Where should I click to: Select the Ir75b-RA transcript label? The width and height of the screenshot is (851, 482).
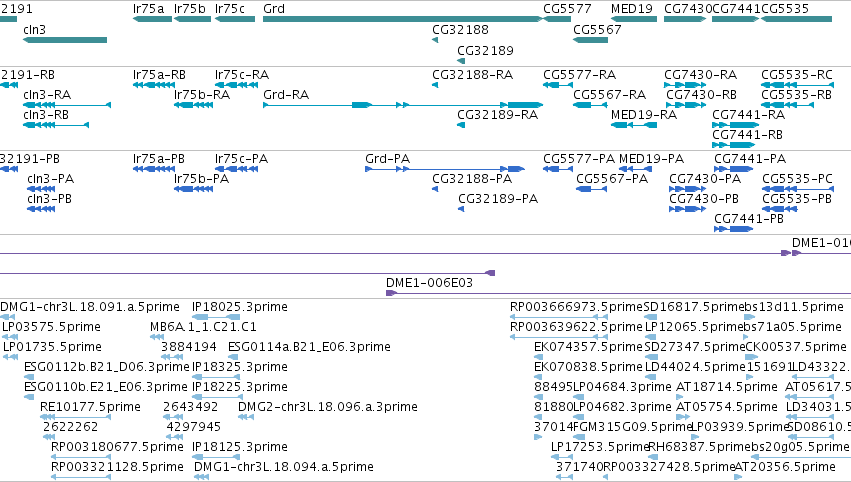click(x=202, y=95)
